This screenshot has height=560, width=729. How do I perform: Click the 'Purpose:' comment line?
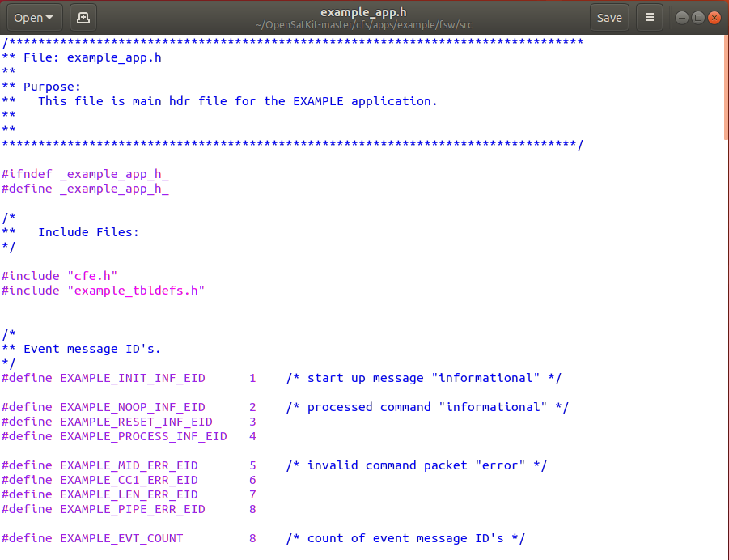[x=41, y=87]
